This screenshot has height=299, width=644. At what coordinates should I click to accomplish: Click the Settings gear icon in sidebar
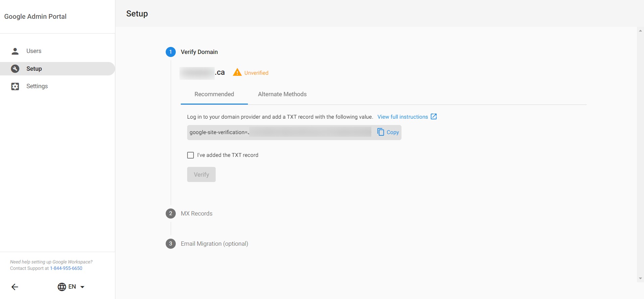[x=15, y=86]
